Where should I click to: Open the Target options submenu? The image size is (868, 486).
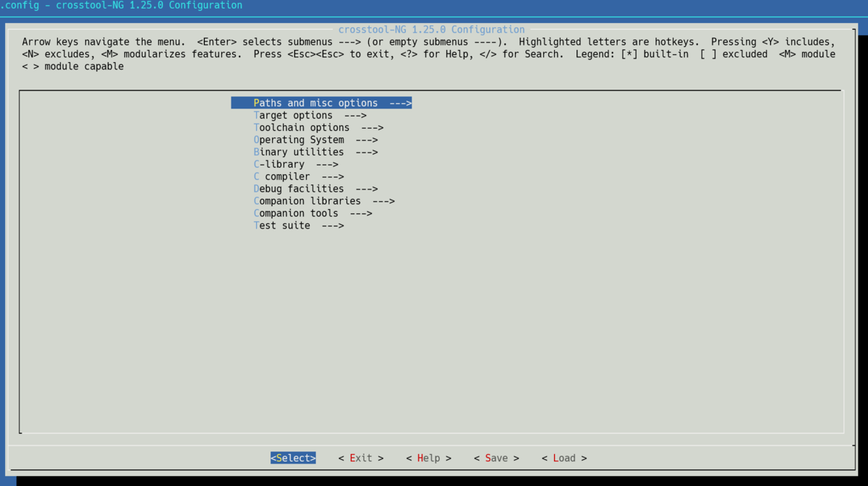(x=293, y=116)
